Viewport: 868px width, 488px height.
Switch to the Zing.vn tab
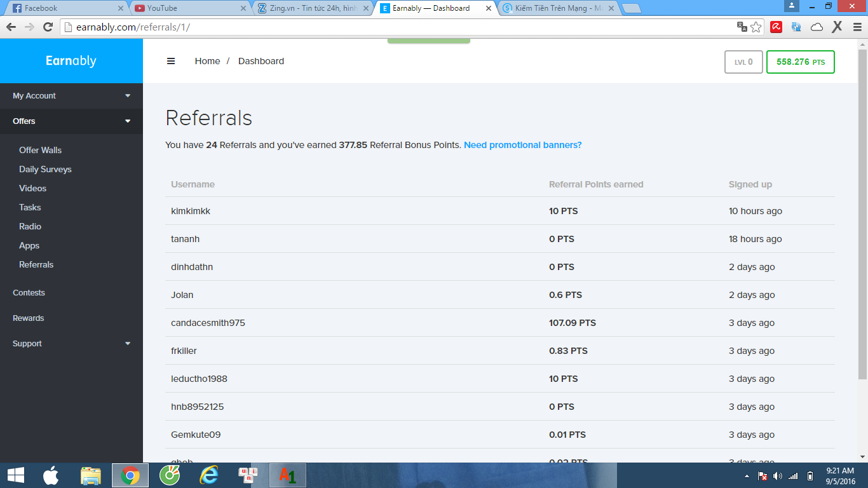pyautogui.click(x=311, y=8)
